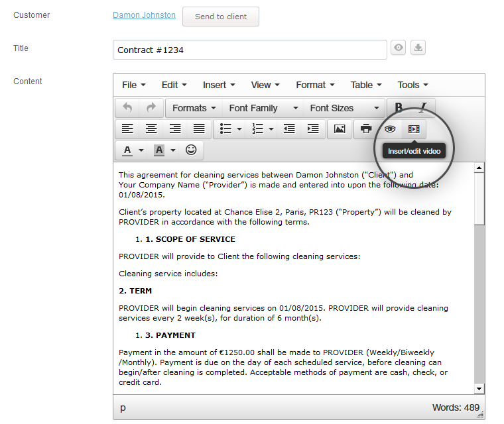Click the 'Cleaning service includes:' line

point(168,274)
